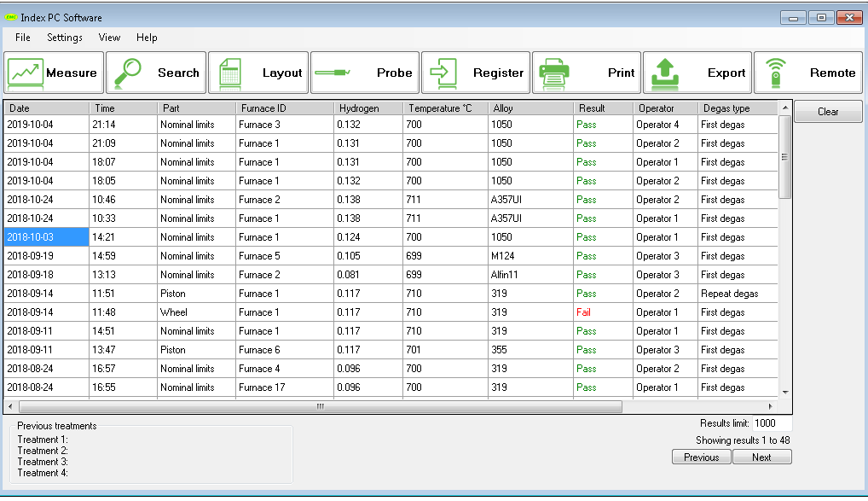Click the Date column header
The image size is (868, 501).
tap(46, 108)
